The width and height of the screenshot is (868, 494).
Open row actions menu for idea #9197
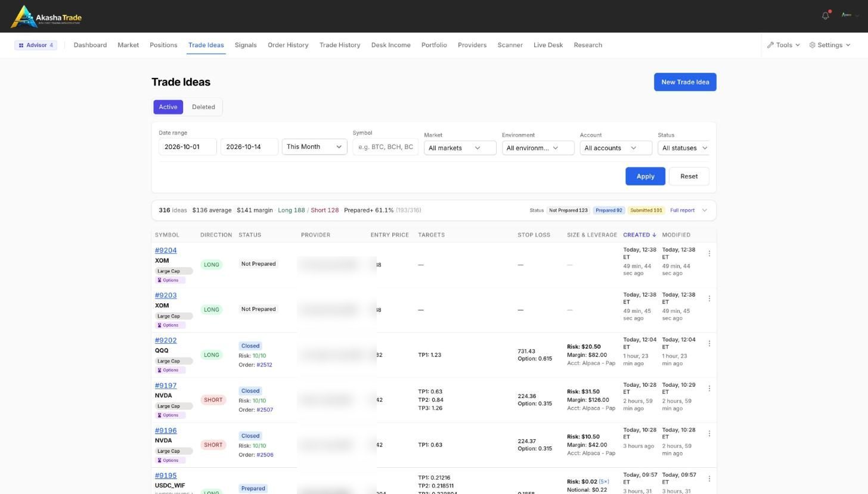[709, 389]
